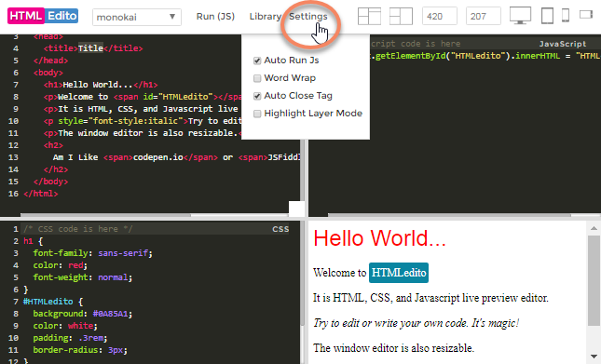Click the preview pane vertical scrollbar thumb
The width and height of the screenshot is (601, 364).
(x=594, y=280)
